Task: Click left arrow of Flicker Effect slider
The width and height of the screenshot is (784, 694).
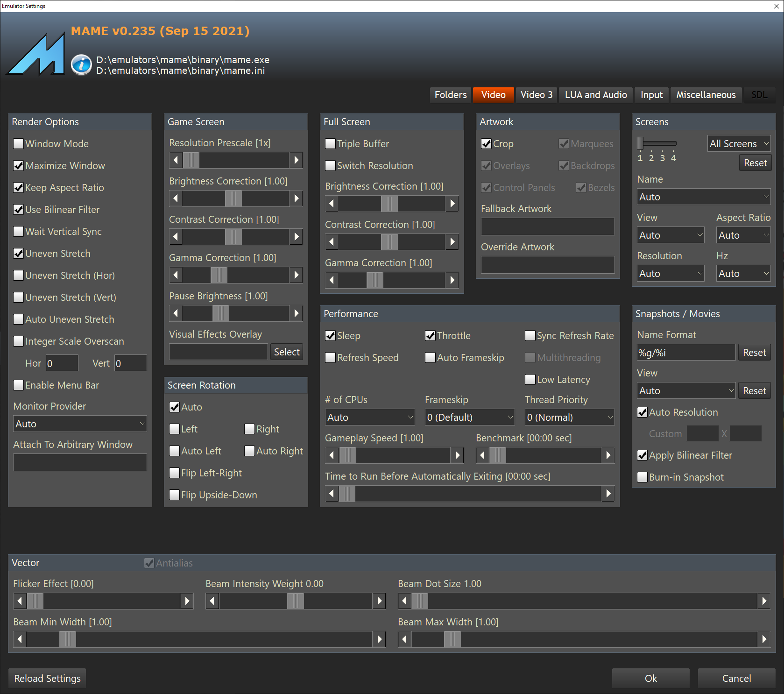Action: 20,601
